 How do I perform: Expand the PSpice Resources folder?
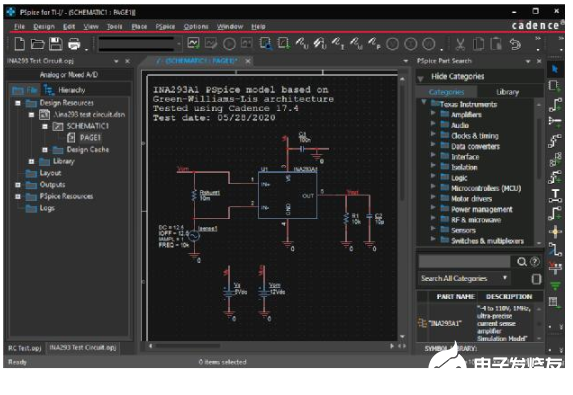(18, 197)
